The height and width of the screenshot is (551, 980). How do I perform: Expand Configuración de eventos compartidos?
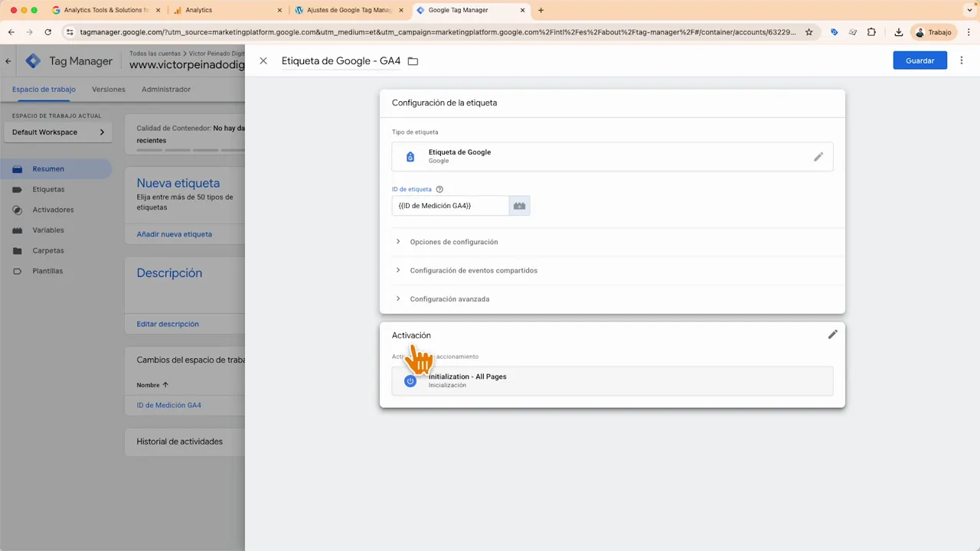point(473,270)
